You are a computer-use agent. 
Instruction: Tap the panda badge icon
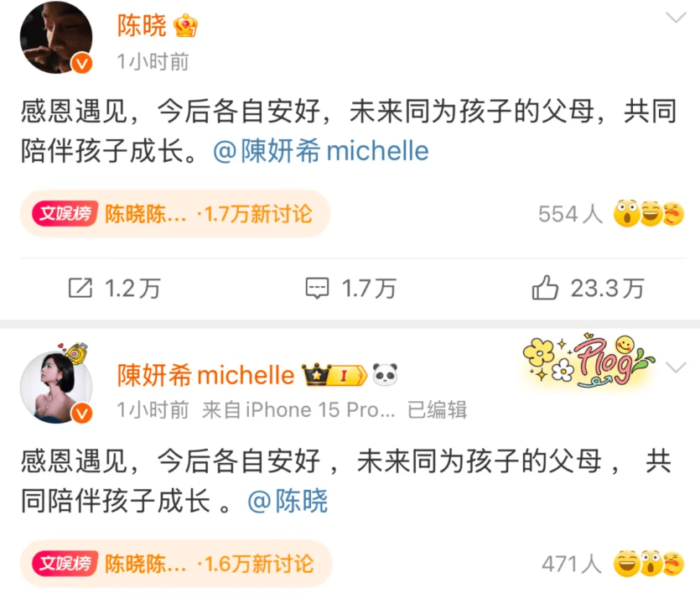385,374
